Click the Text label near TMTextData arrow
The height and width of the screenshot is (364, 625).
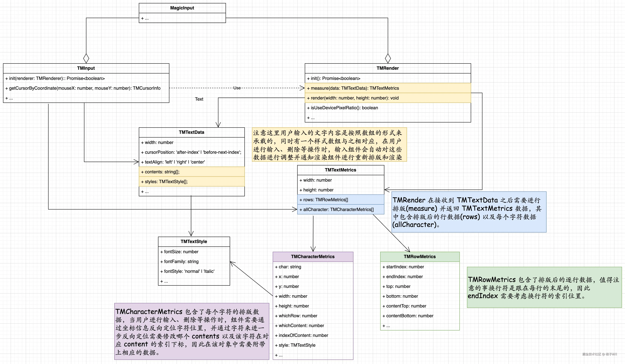click(199, 99)
